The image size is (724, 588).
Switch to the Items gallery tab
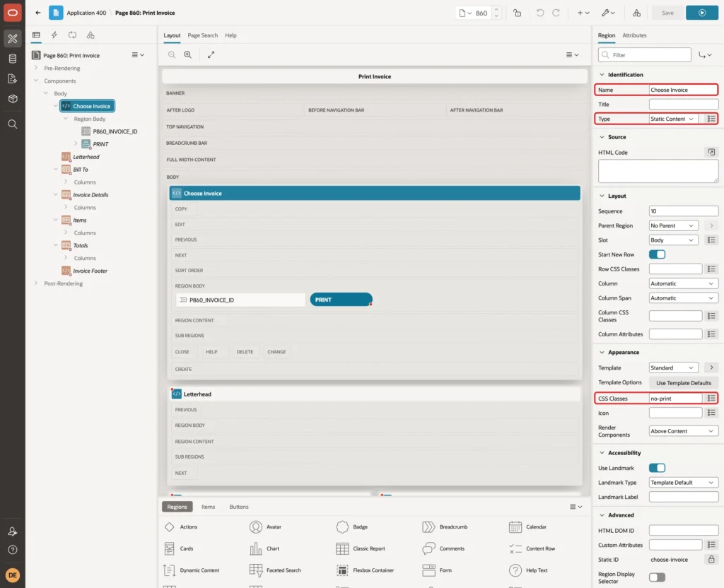209,507
